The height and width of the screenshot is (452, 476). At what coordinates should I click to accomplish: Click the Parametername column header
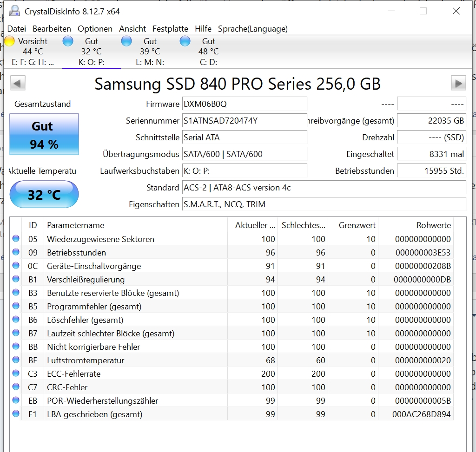(x=136, y=225)
